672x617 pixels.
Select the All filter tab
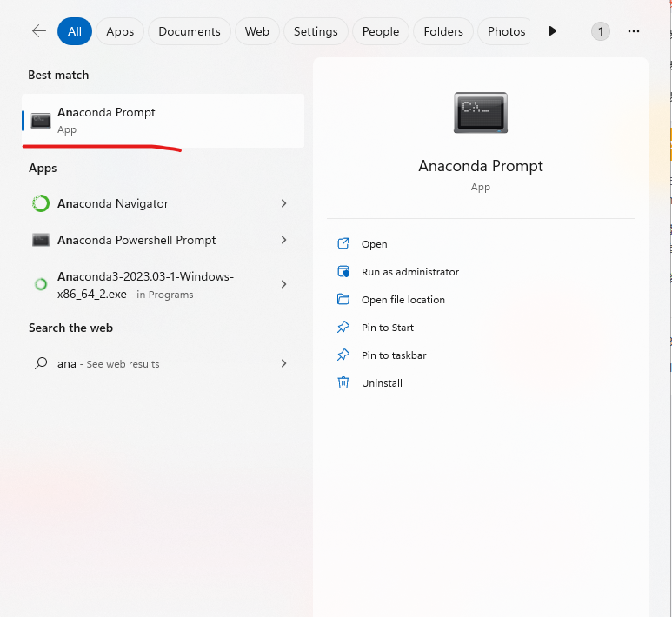click(x=75, y=31)
